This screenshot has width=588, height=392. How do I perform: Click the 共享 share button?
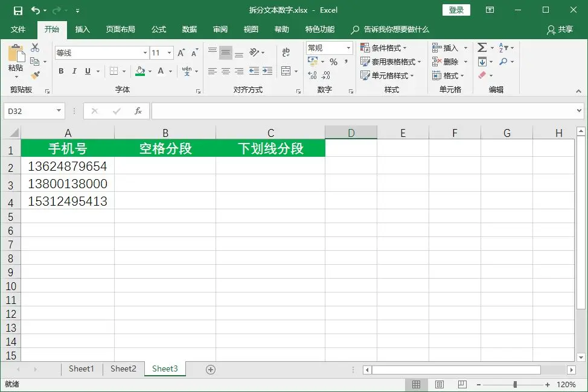[560, 29]
